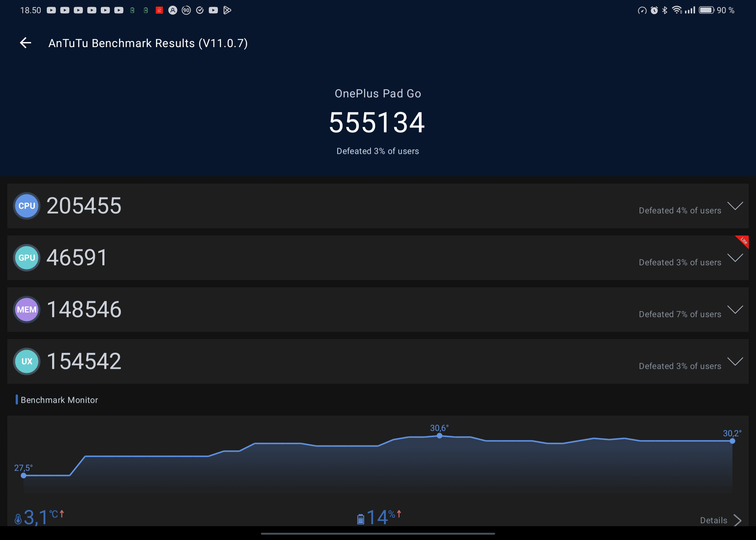This screenshot has height=540, width=756.
Task: Tap the CPU score 205455
Action: tap(84, 206)
